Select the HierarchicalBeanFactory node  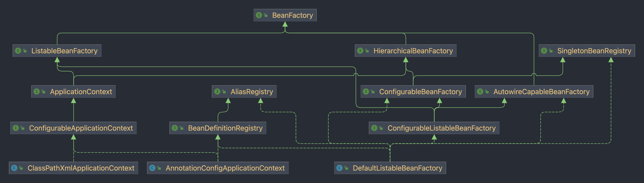click(405, 51)
